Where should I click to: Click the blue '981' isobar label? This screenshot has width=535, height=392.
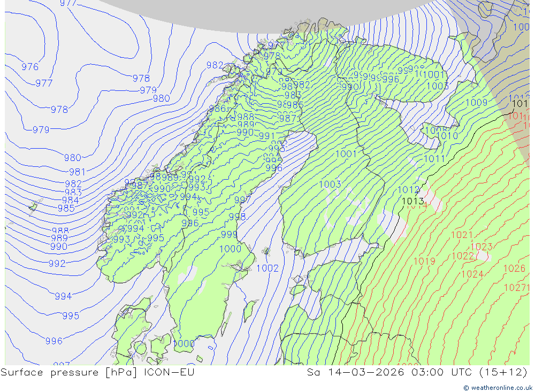pyautogui.click(x=77, y=172)
